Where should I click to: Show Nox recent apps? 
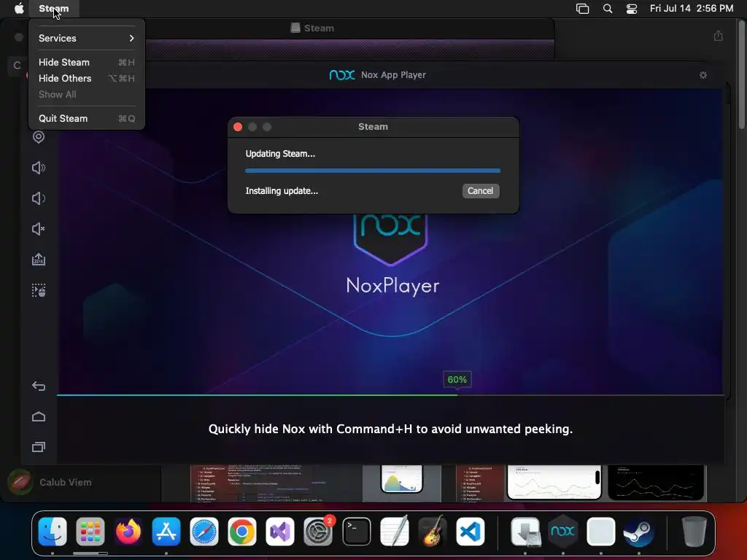pyautogui.click(x=39, y=447)
